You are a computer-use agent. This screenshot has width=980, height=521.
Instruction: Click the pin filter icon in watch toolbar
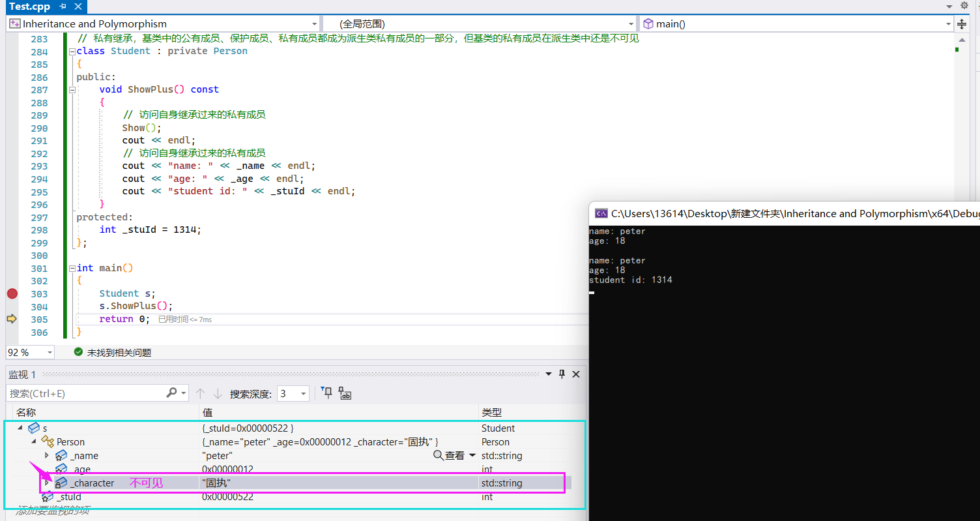coord(327,393)
